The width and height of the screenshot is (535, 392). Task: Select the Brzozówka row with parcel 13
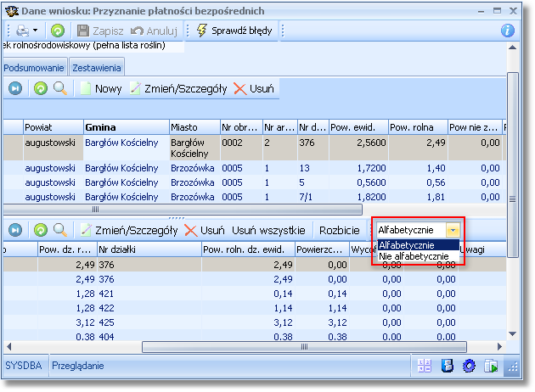click(x=254, y=168)
